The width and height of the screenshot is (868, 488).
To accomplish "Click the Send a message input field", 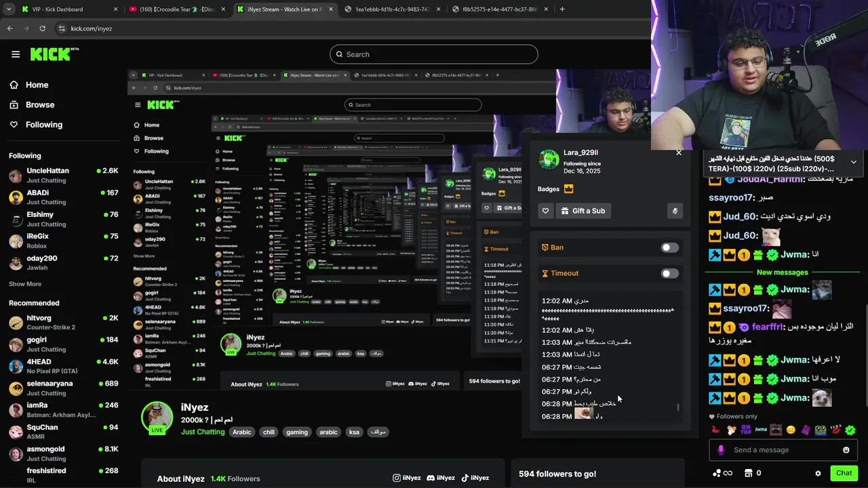I will coord(785,450).
